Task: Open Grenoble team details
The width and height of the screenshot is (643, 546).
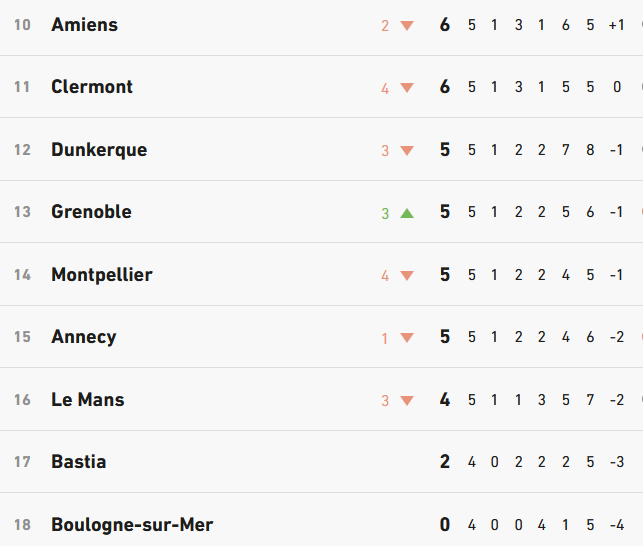Action: pos(91,212)
